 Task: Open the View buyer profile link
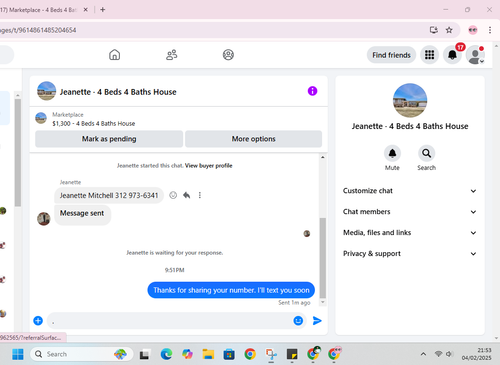click(x=209, y=166)
